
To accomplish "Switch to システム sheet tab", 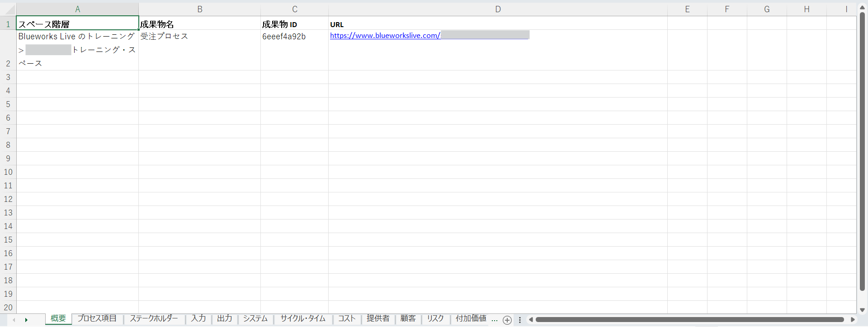I will point(255,318).
